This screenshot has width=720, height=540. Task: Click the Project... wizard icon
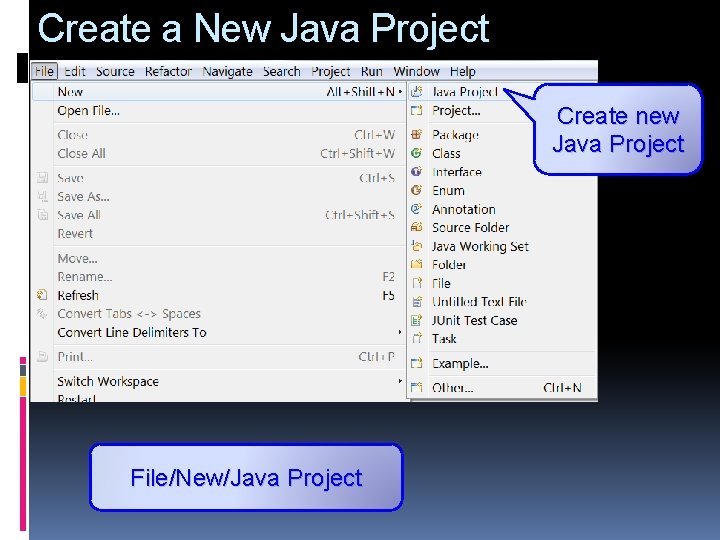(416, 110)
